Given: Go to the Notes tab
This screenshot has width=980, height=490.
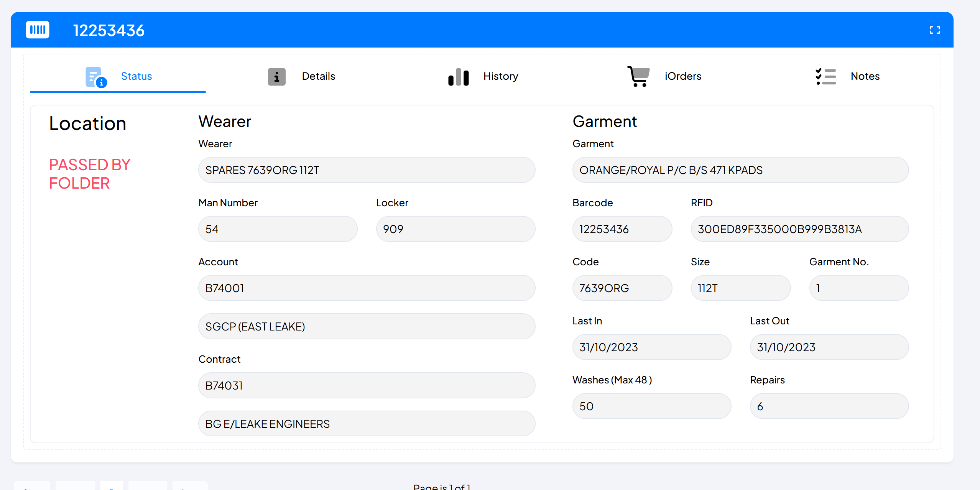Looking at the screenshot, I should pos(865,76).
